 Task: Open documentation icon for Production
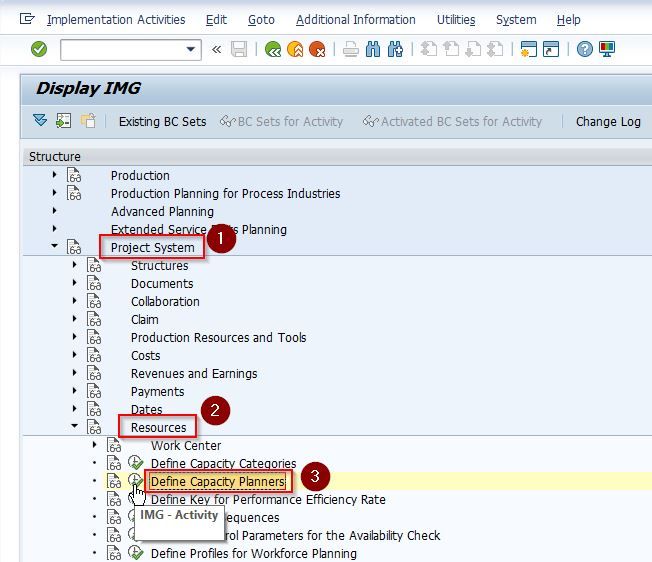coord(74,175)
